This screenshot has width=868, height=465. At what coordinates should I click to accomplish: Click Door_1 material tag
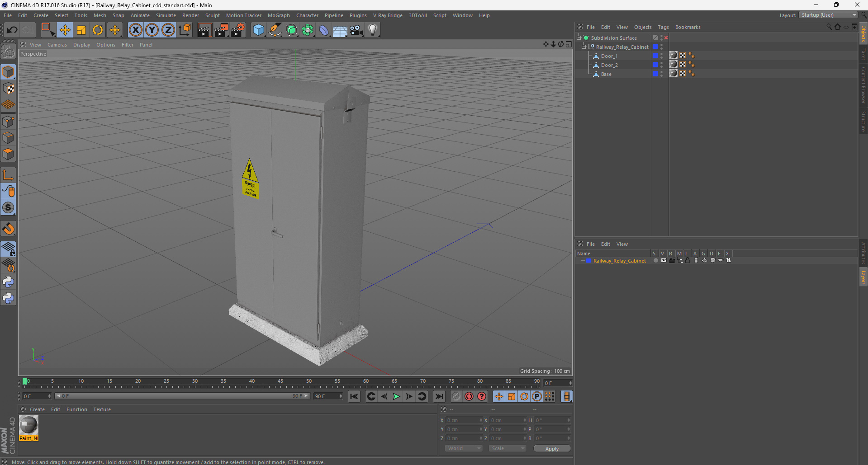tap(674, 56)
